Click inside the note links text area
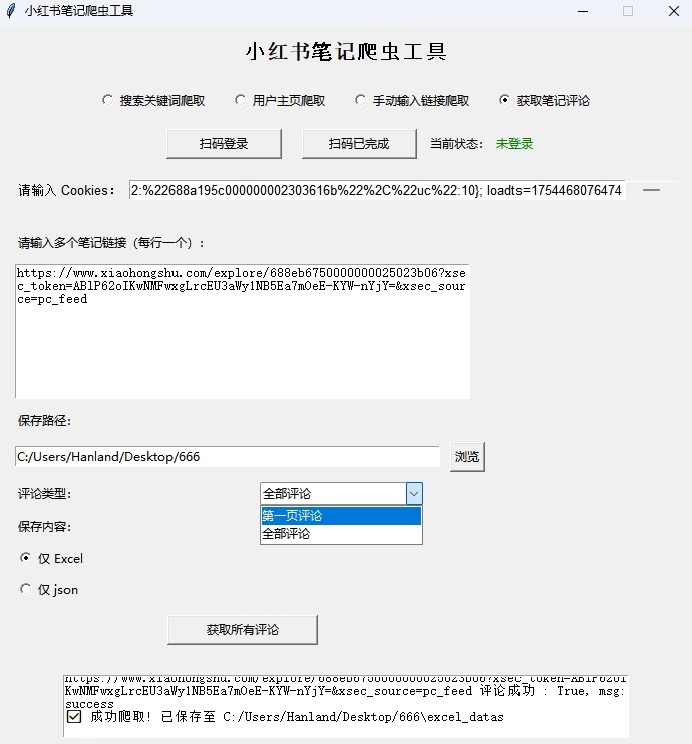This screenshot has width=692, height=744. pos(243,331)
